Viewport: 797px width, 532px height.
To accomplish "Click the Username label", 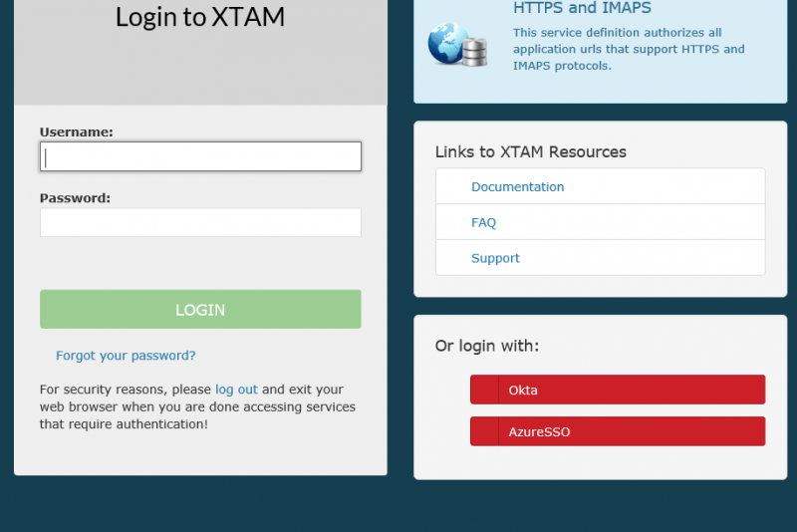I will (x=77, y=132).
